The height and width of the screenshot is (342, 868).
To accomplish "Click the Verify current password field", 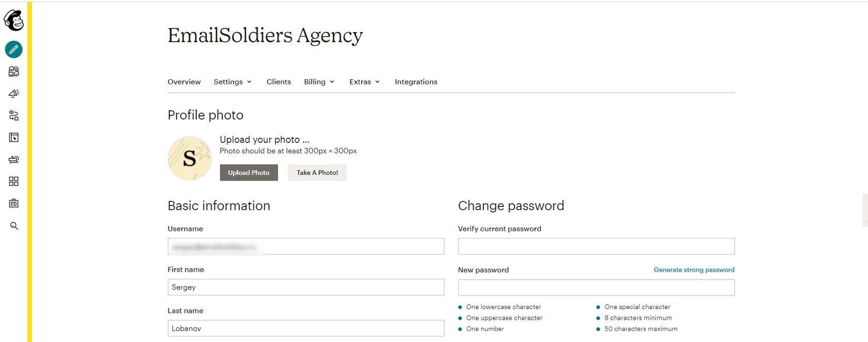I will [x=596, y=246].
